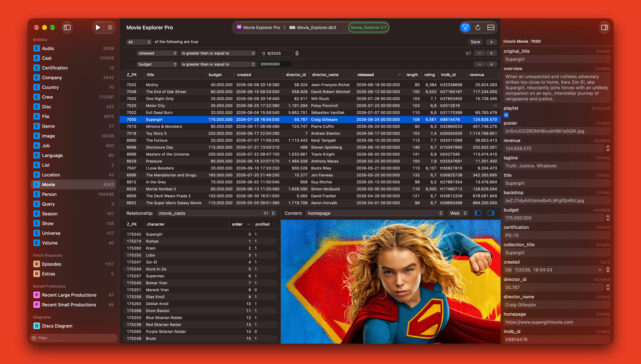This screenshot has width=641, height=364.
Task: Open Recent Small Productions predicate
Action: point(74,305)
